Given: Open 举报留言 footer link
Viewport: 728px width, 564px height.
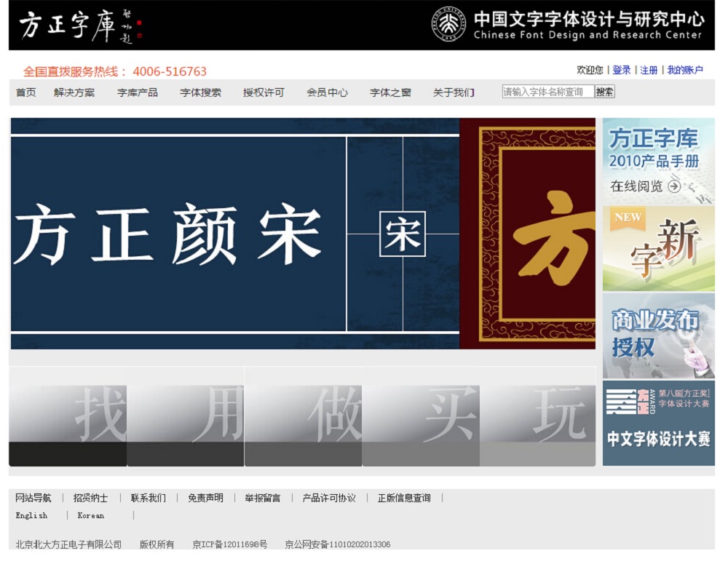Looking at the screenshot, I should point(263,498).
